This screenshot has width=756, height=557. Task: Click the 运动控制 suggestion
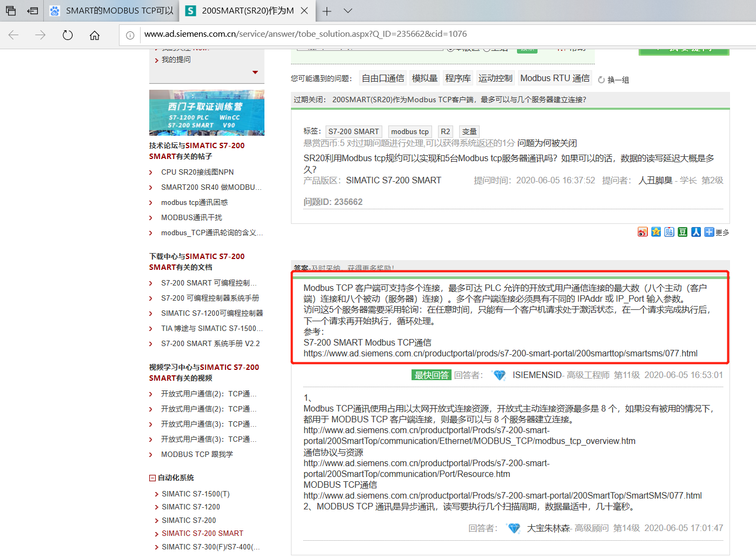coord(495,78)
